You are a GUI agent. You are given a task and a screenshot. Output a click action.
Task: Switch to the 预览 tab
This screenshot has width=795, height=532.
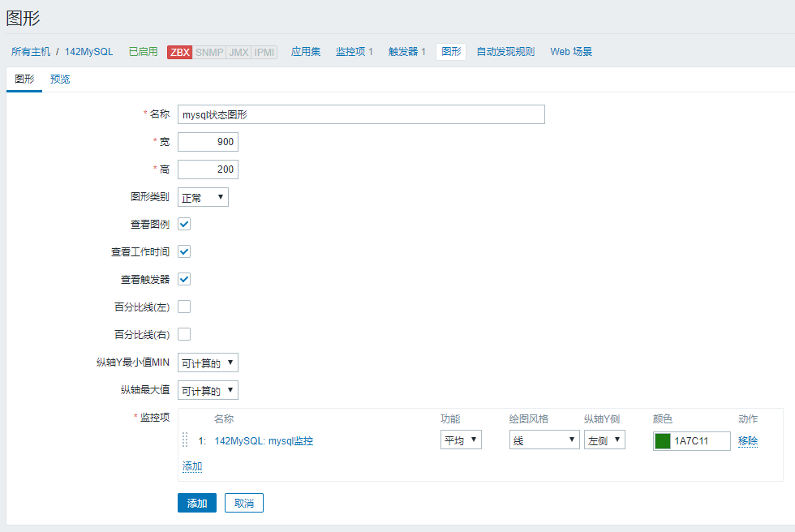coord(60,79)
